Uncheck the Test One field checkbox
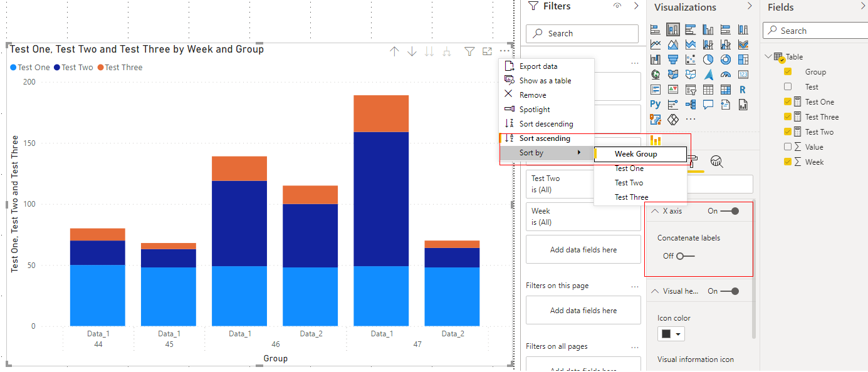The image size is (868, 372). [x=788, y=102]
